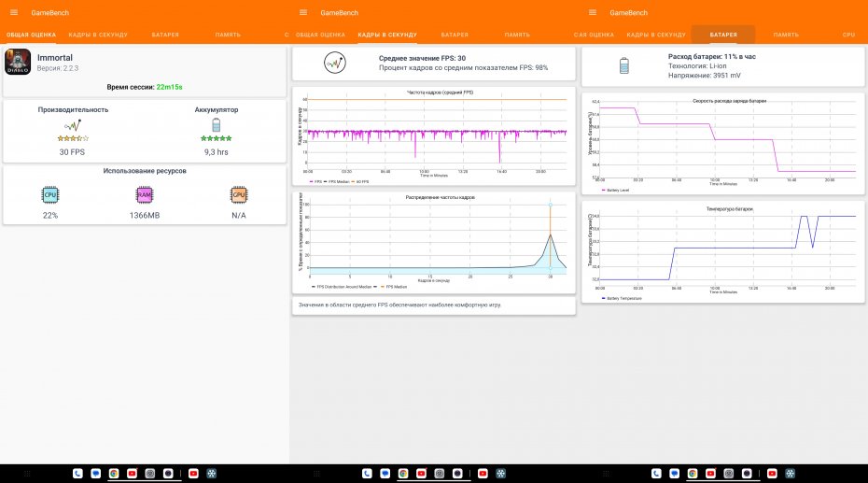Click the circled FPS icon beside Среднее значение FPS
This screenshot has height=483, width=868.
[x=335, y=64]
